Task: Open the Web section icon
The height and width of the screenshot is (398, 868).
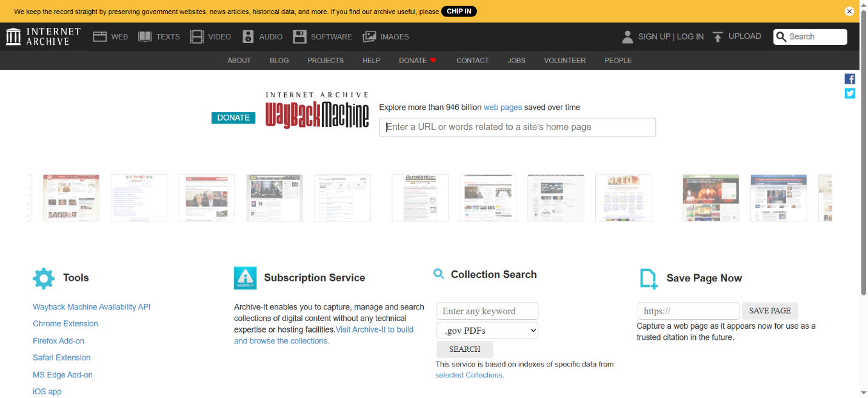Action: [x=100, y=37]
